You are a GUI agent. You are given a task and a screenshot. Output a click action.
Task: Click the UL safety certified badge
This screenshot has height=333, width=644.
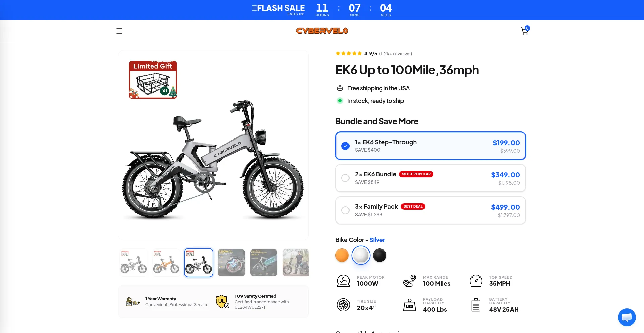[x=222, y=301]
